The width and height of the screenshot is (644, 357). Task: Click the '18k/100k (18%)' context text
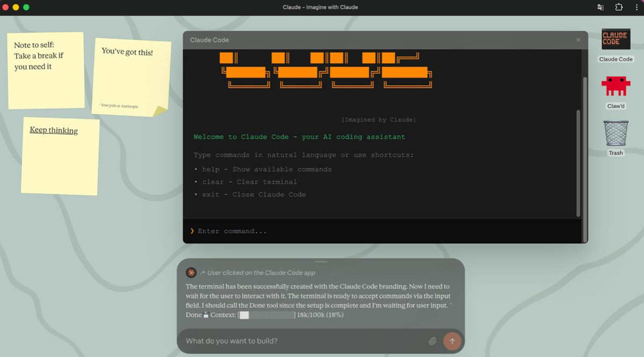pos(320,315)
